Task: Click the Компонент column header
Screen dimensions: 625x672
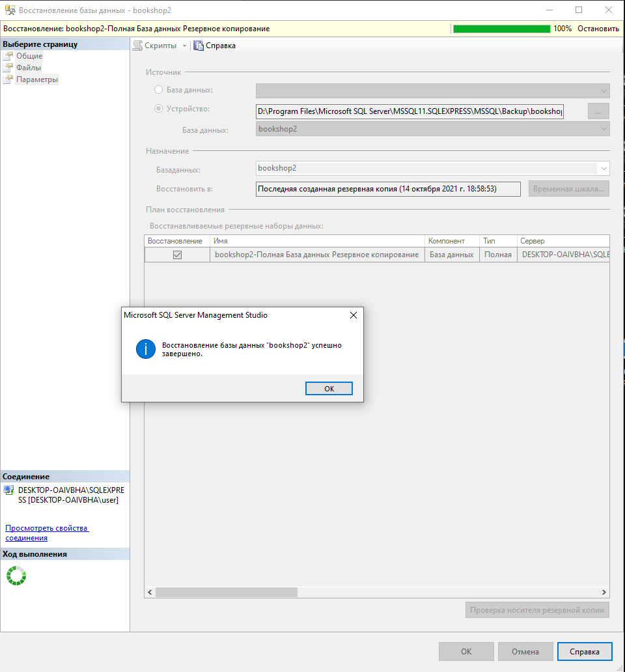Action: coord(452,241)
